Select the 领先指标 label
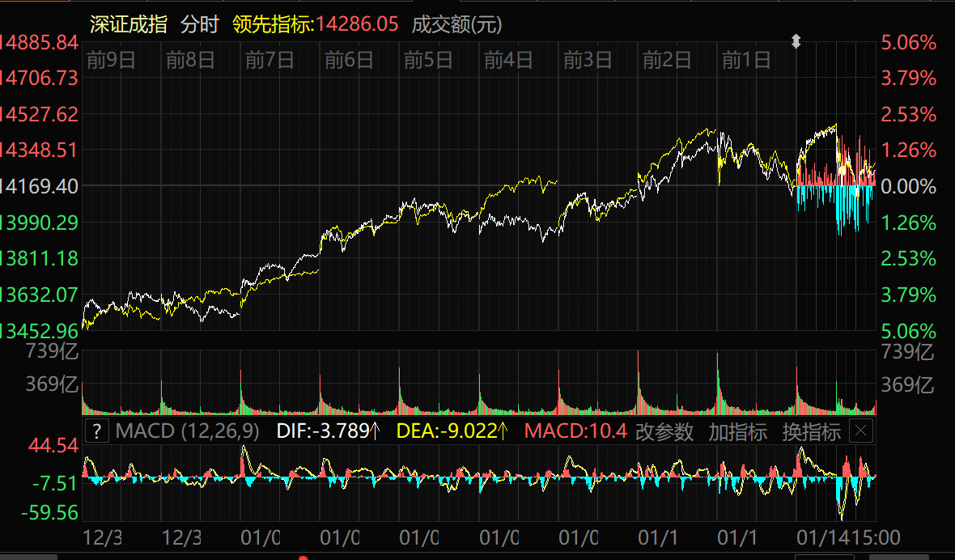This screenshot has height=560, width=955. pos(273,24)
